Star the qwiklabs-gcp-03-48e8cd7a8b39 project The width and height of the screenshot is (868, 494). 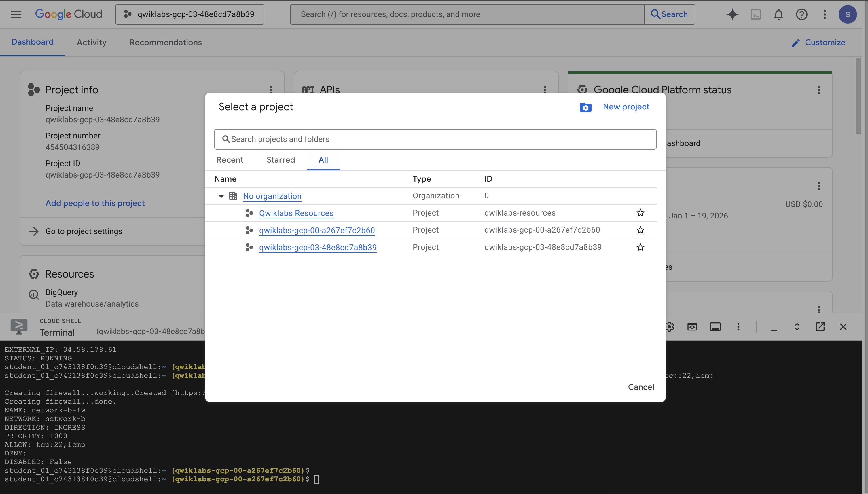[x=640, y=247]
